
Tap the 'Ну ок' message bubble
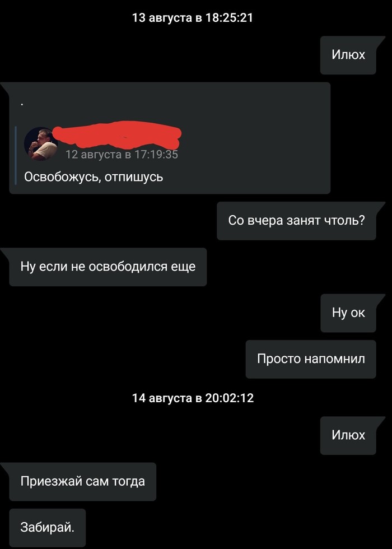click(348, 313)
